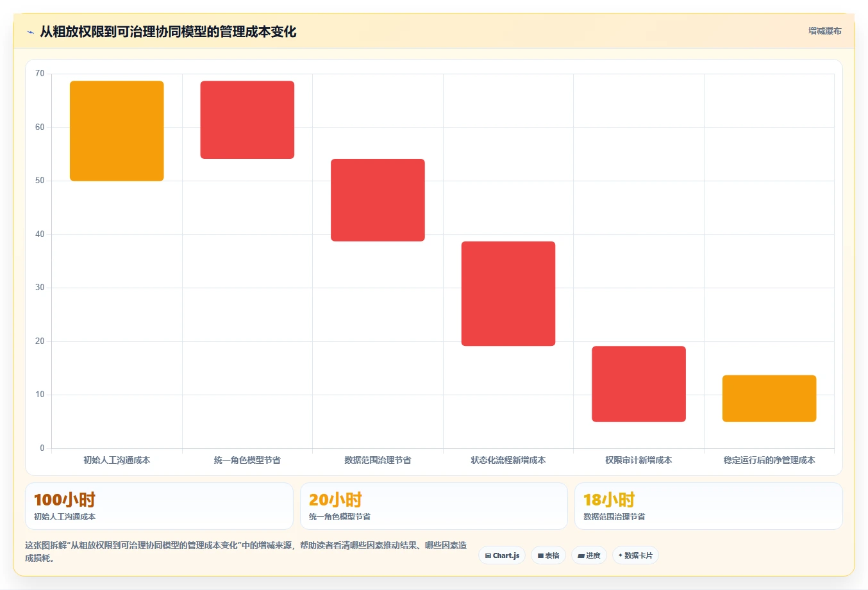Select the red 权限审计新增成本 bar
868x590 pixels.
[638, 384]
